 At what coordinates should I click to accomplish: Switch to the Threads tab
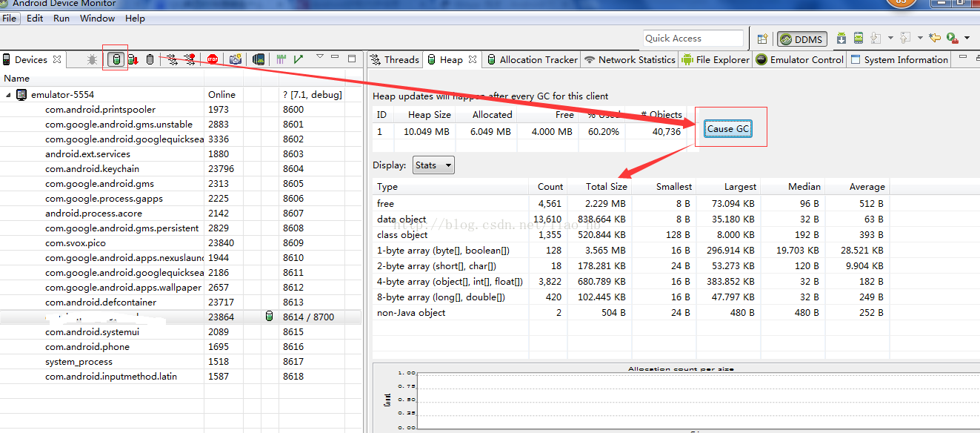(395, 59)
